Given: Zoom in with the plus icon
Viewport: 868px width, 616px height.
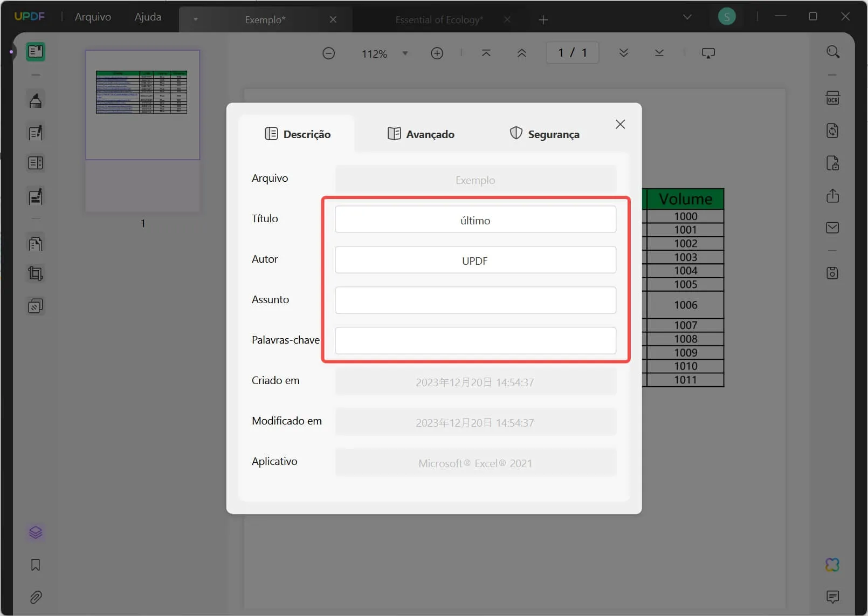Looking at the screenshot, I should tap(437, 53).
